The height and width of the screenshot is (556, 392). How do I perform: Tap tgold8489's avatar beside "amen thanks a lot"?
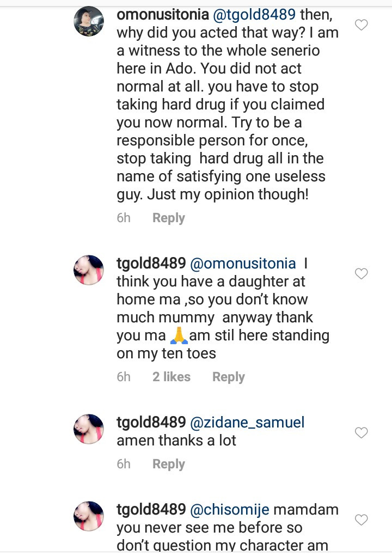tap(89, 429)
